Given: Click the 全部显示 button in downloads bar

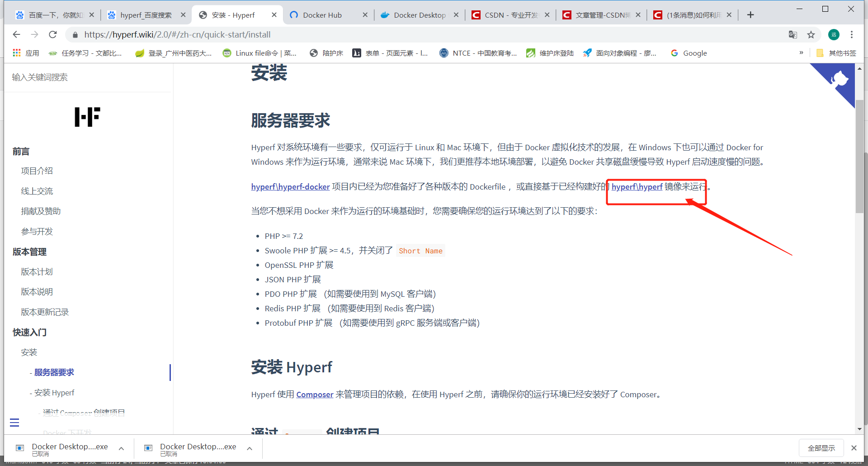Looking at the screenshot, I should coord(821,447).
